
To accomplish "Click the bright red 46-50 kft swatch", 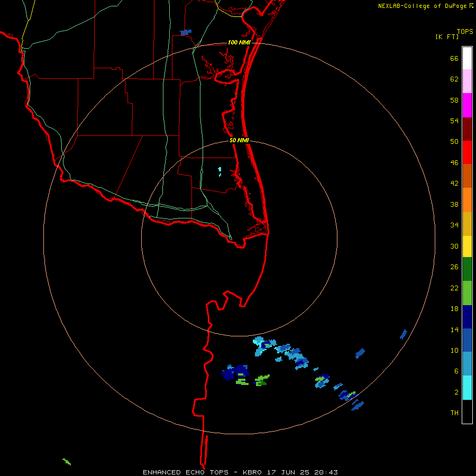I will (467, 152).
